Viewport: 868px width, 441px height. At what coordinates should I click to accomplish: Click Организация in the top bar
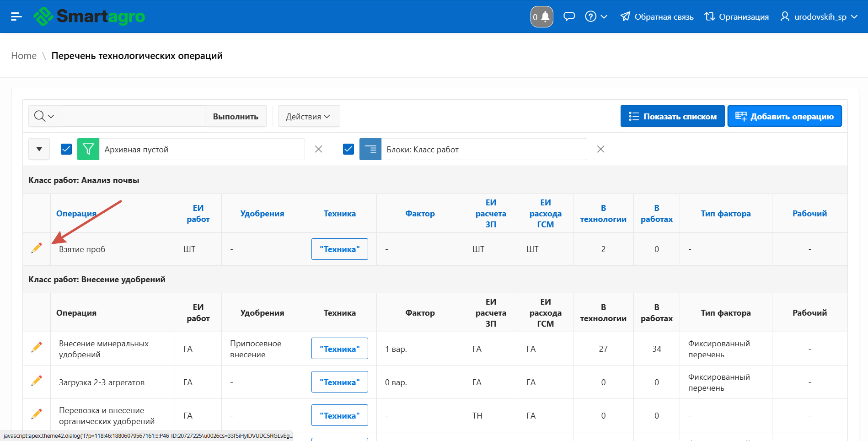[737, 17]
